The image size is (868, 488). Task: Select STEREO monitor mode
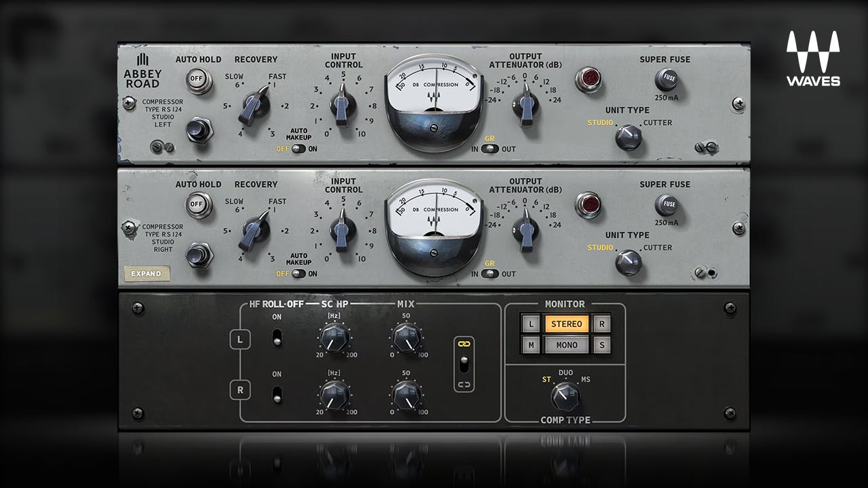coord(568,324)
